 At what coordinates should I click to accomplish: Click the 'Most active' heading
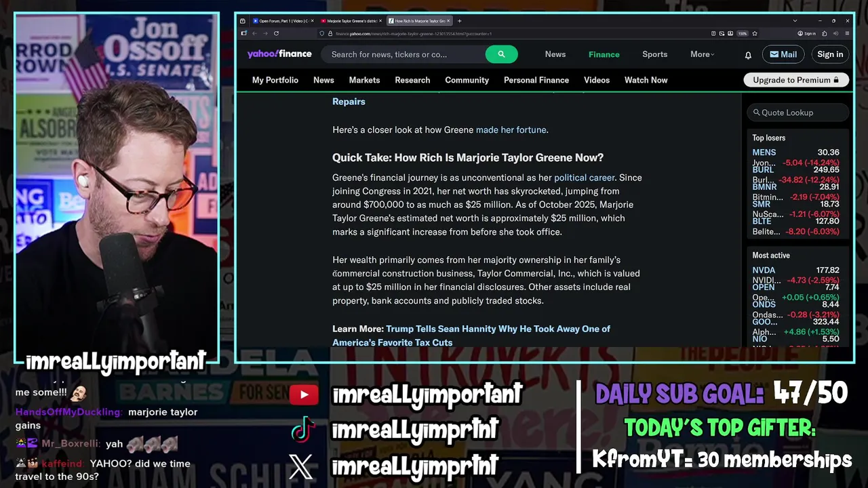(771, 256)
